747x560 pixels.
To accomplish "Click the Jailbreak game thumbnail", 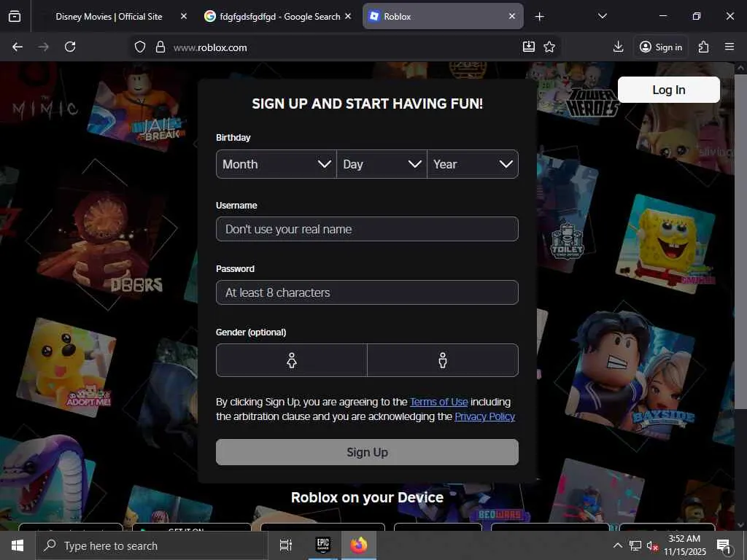I will coord(136,109).
